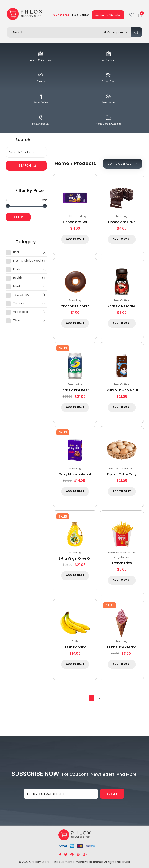Click the red Filter button

pyautogui.click(x=18, y=217)
